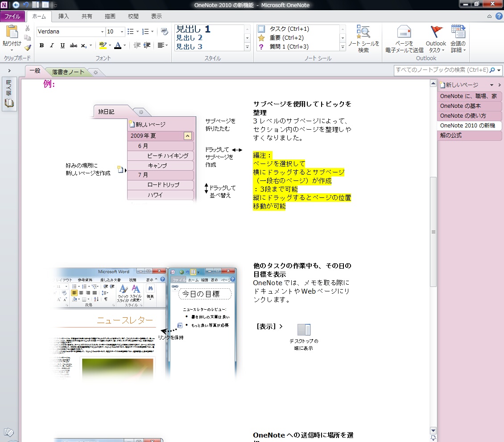This screenshot has width=504, height=442.
Task: Undo the last action
Action: (x=26, y=5)
